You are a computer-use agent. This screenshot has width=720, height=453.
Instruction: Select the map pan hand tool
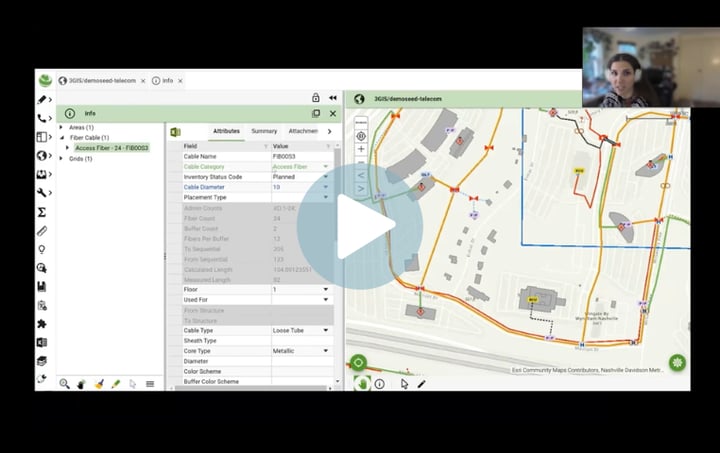362,383
